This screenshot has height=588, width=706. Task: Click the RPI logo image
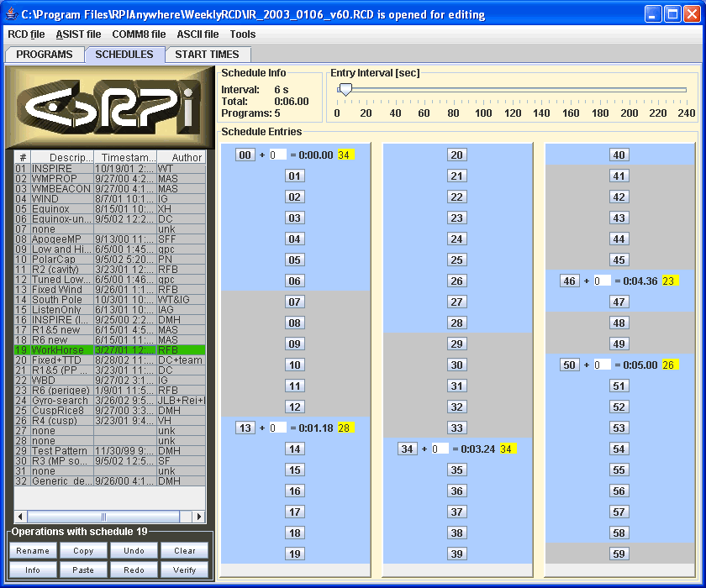pyautogui.click(x=110, y=108)
